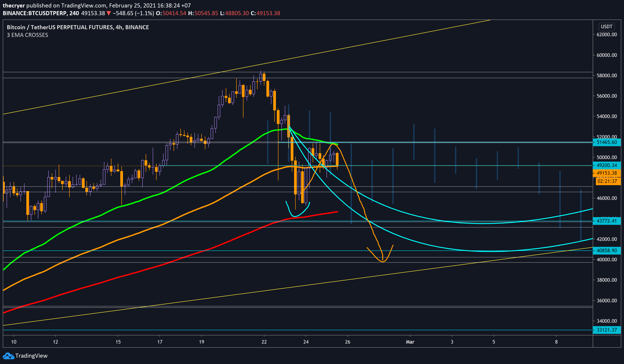Click the 60000.00 price axis tick

[x=607, y=55]
